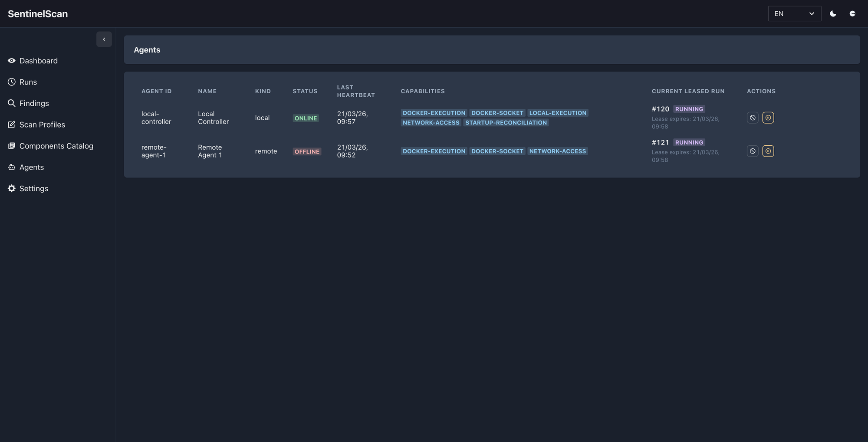The image size is (868, 442).
Task: Click the logout icon in the top bar
Action: click(852, 13)
